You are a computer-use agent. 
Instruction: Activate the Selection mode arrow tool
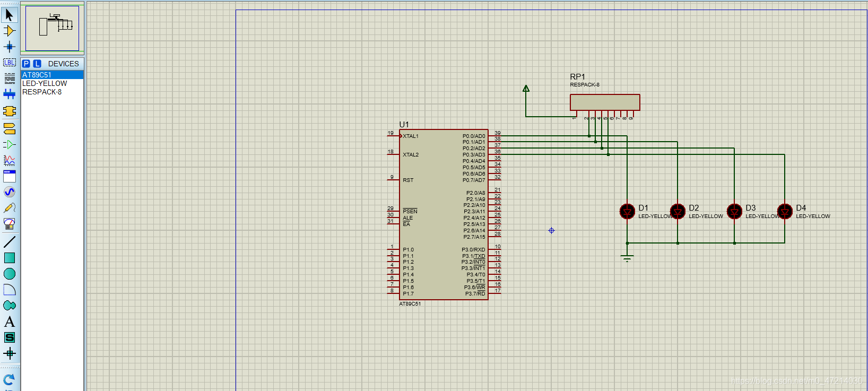9,15
